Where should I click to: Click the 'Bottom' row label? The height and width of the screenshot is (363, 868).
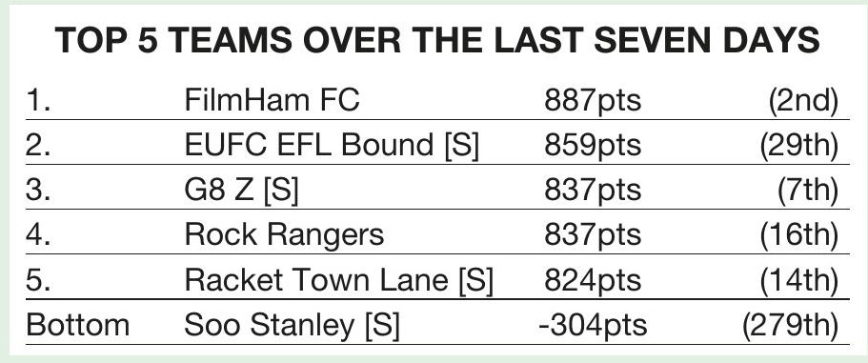coord(77,326)
